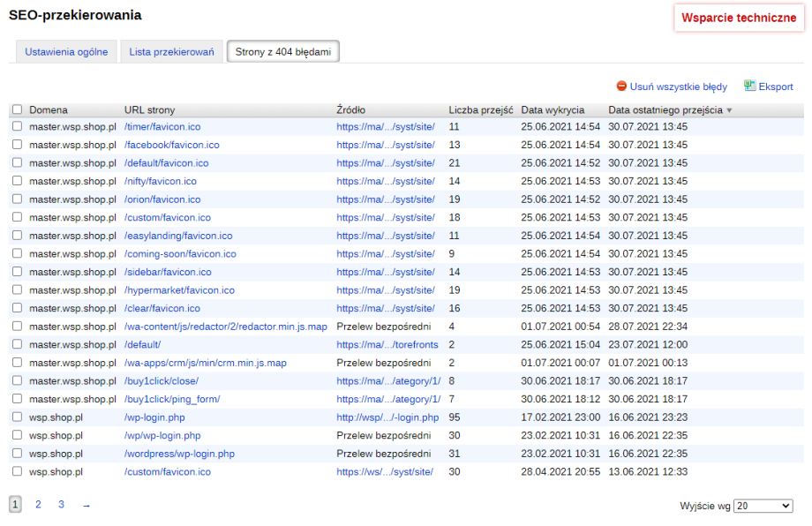This screenshot has width=812, height=526.
Task: Click Usuń wszystkie błędy link
Action: (x=679, y=86)
